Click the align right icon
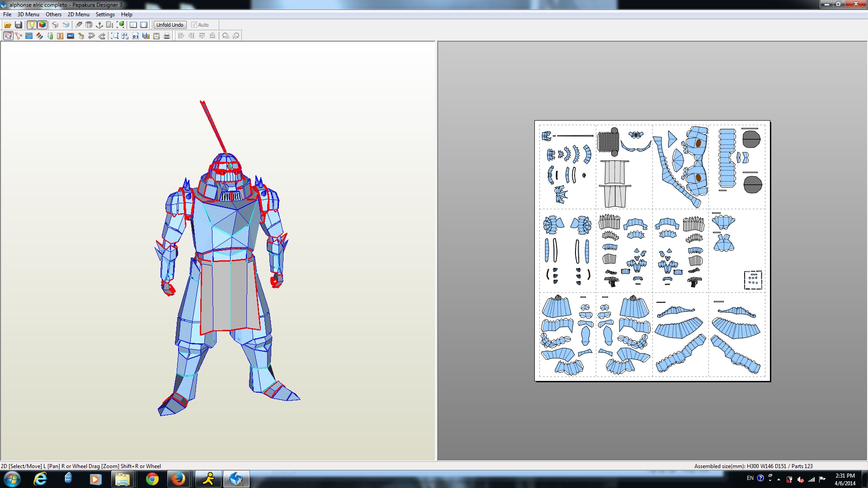 [192, 36]
